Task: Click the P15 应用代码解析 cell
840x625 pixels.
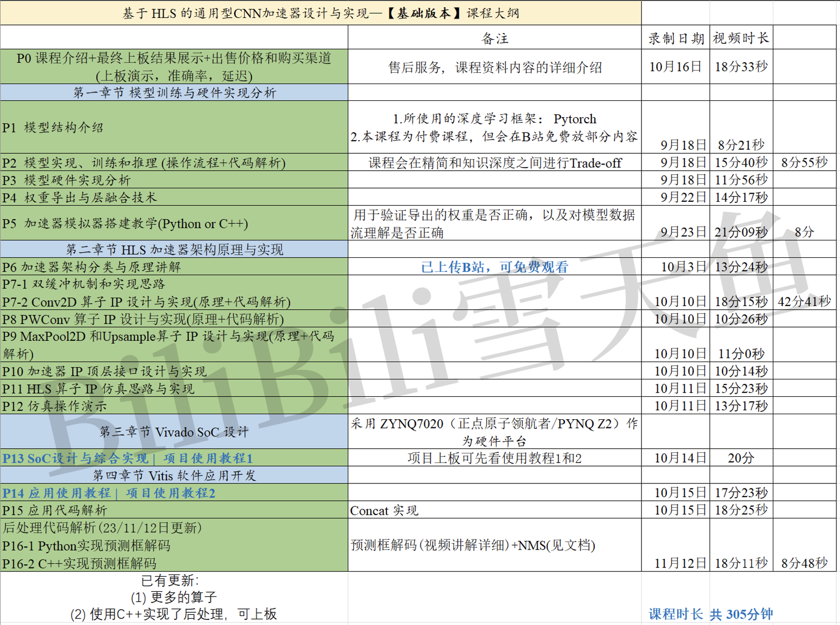Action: coord(174,510)
